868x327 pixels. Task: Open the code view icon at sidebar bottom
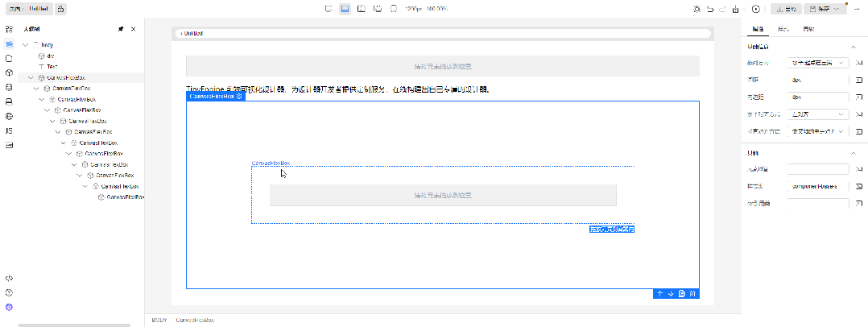(x=9, y=279)
